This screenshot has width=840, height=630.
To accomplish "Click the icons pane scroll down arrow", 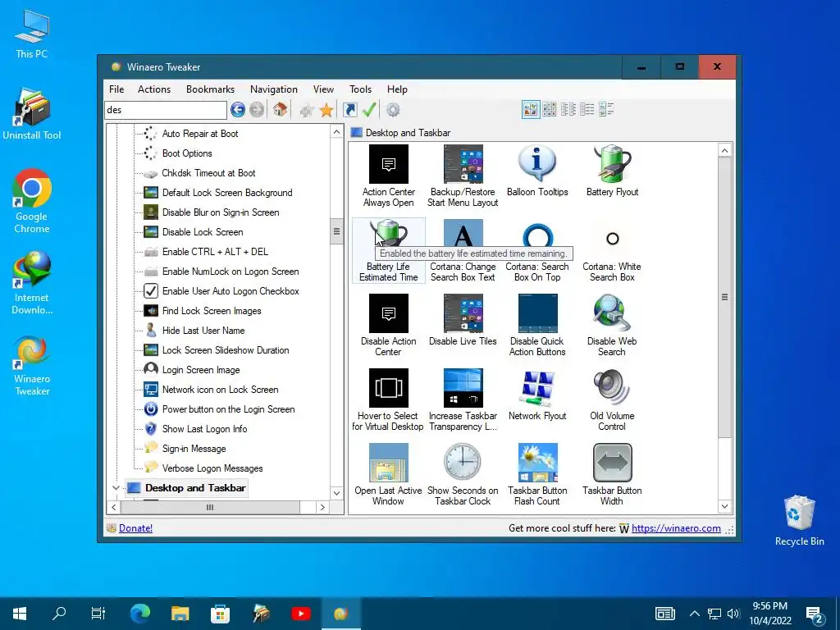I will 724,506.
